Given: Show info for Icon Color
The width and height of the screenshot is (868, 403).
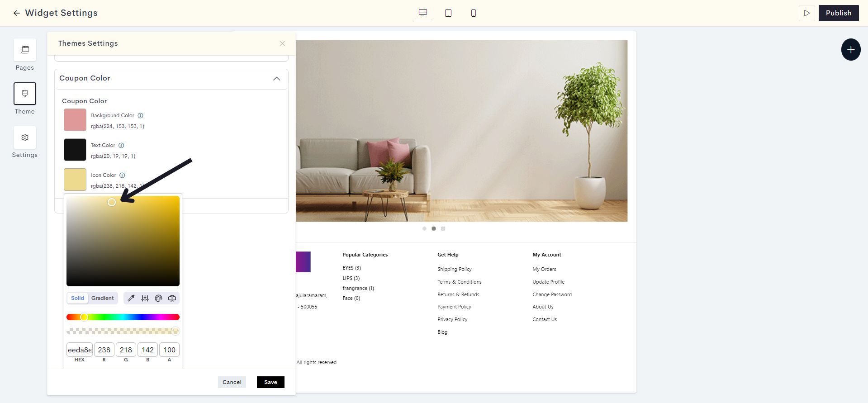Looking at the screenshot, I should 122,175.
